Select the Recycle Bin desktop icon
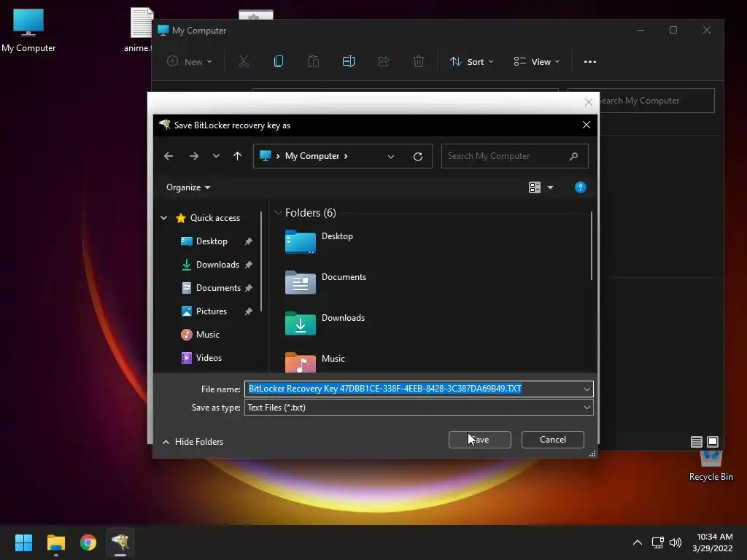Screen dimensions: 747x560 point(711,467)
